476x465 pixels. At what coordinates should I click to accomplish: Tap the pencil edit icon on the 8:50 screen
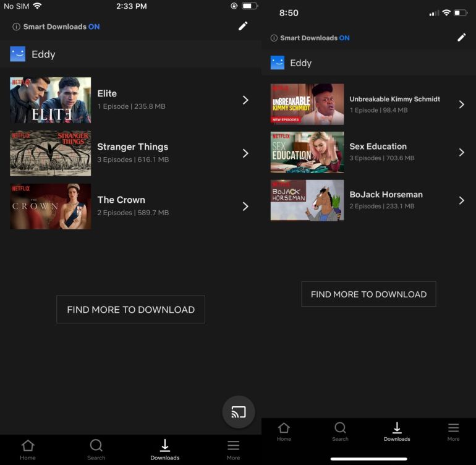click(x=461, y=38)
